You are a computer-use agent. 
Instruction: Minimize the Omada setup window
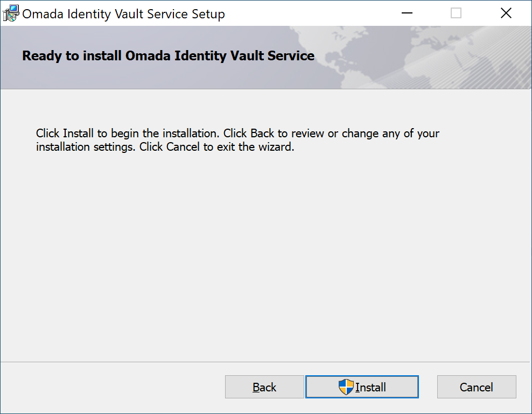click(x=407, y=13)
